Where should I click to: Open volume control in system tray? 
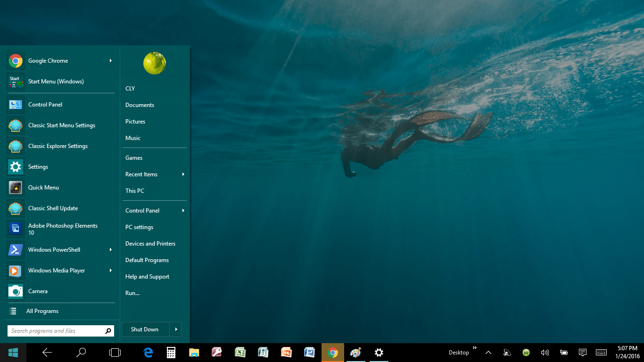point(545,353)
